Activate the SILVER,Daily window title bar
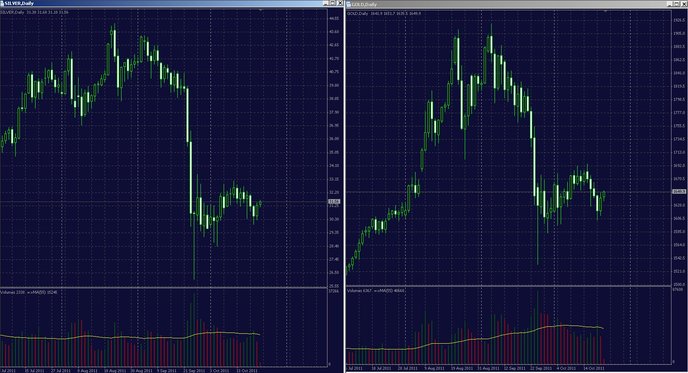688x373 pixels. click(x=162, y=3)
